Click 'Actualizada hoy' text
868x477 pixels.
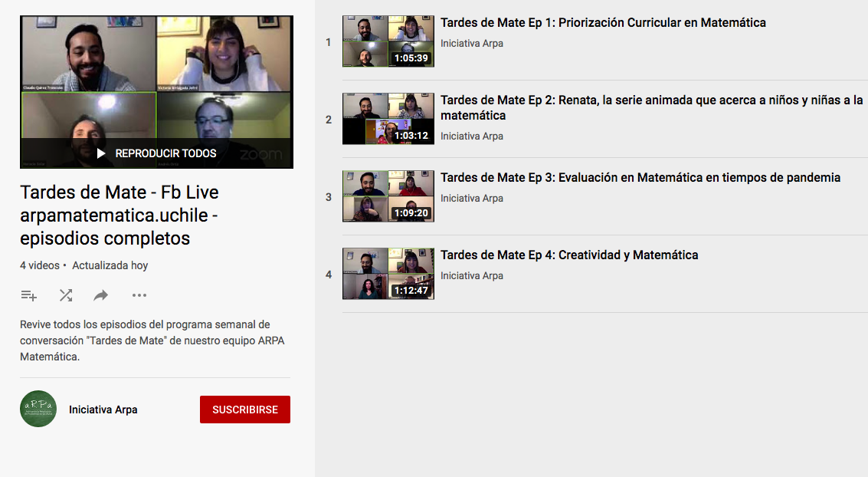(110, 265)
